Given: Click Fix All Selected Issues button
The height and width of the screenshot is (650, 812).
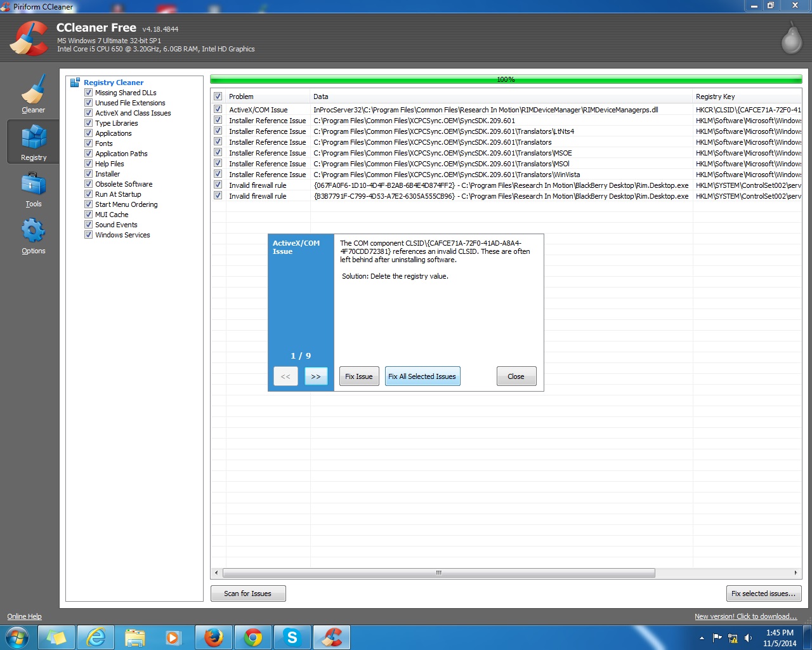Looking at the screenshot, I should coord(422,376).
